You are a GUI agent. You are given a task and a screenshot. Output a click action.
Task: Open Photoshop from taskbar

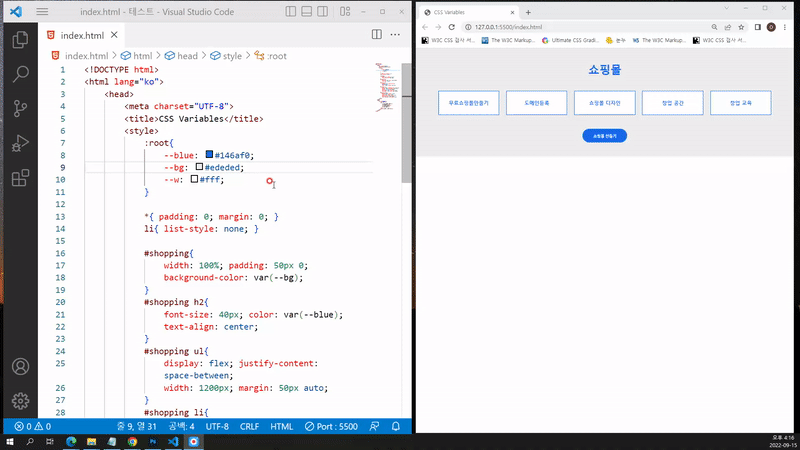(153, 441)
